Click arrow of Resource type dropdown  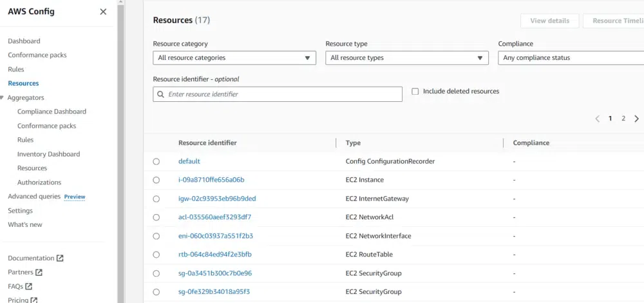coord(480,58)
